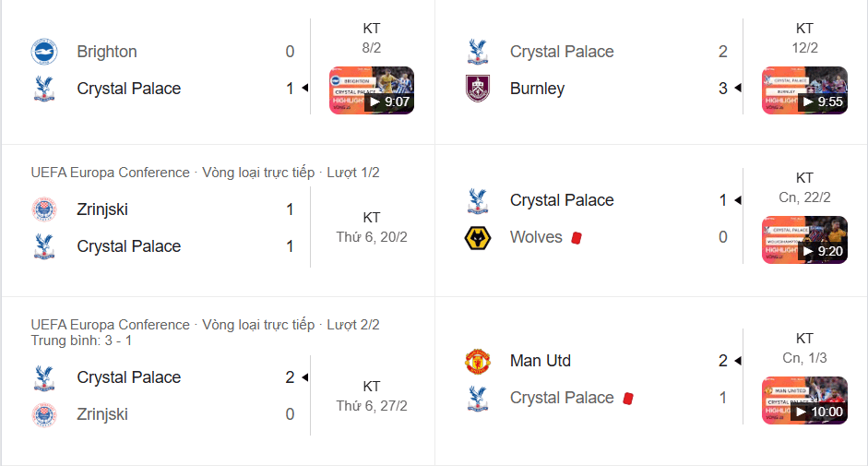Click the Burnley club crest icon
The image size is (868, 466).
coord(477,89)
